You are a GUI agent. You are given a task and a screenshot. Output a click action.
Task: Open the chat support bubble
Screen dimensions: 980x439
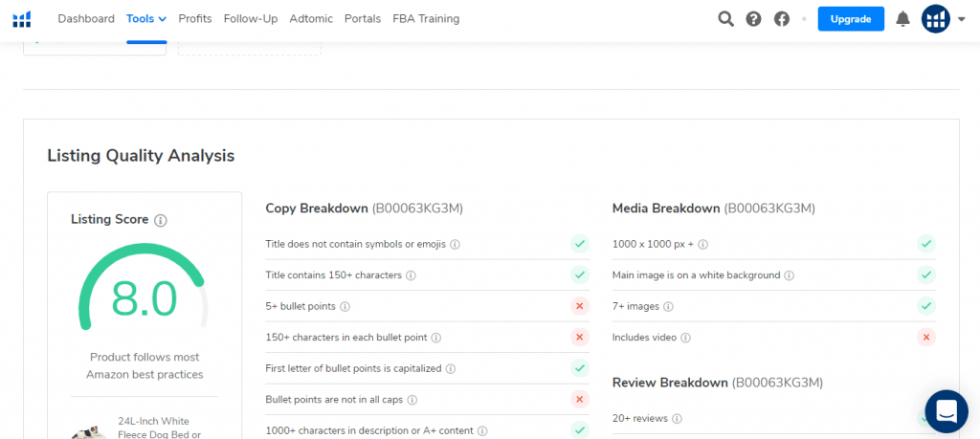(947, 411)
